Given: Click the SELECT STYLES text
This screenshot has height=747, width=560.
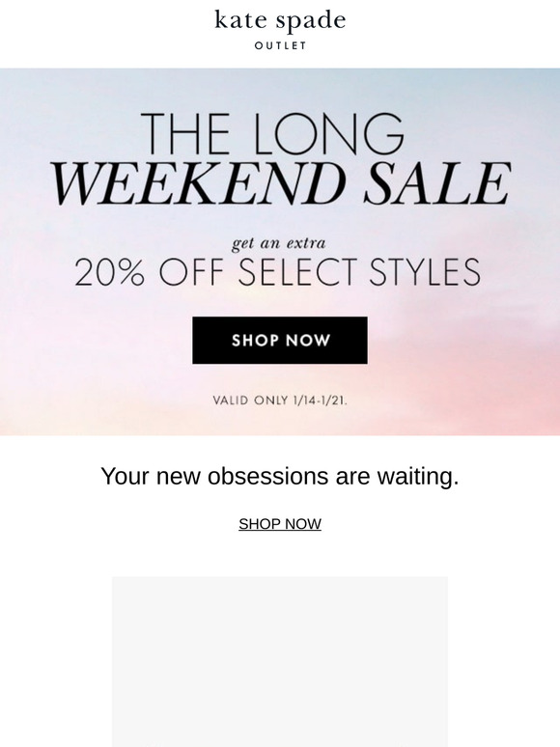Looking at the screenshot, I should [359, 272].
